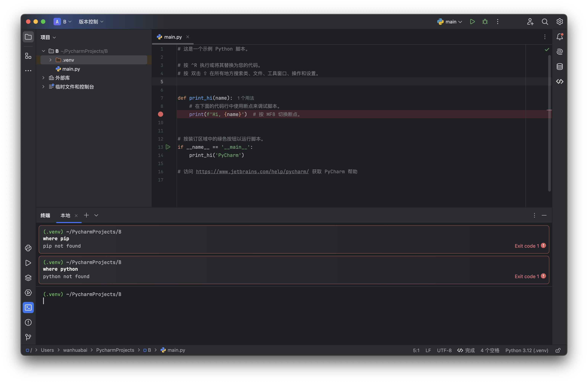The height and width of the screenshot is (383, 588).
Task: Toggle read-only lock icon in status bar
Action: point(558,350)
